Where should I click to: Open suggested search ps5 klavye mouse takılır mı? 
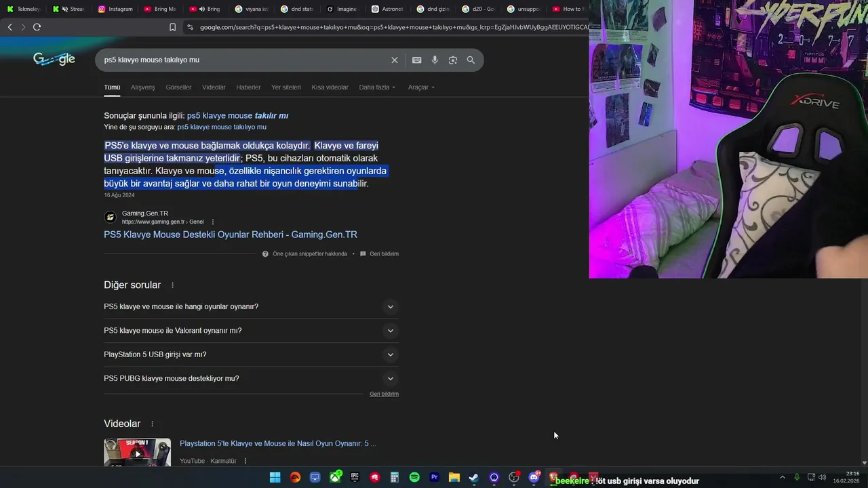pyautogui.click(x=237, y=116)
